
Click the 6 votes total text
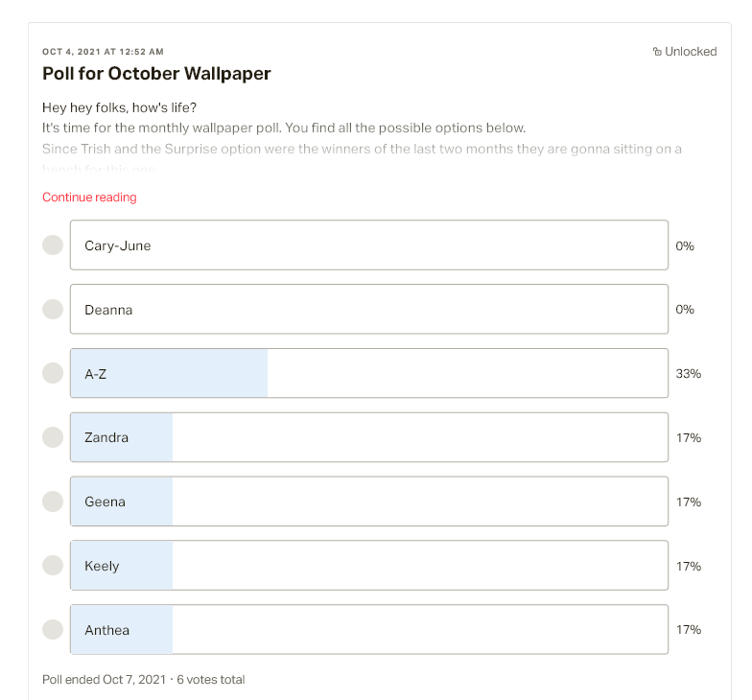click(211, 679)
